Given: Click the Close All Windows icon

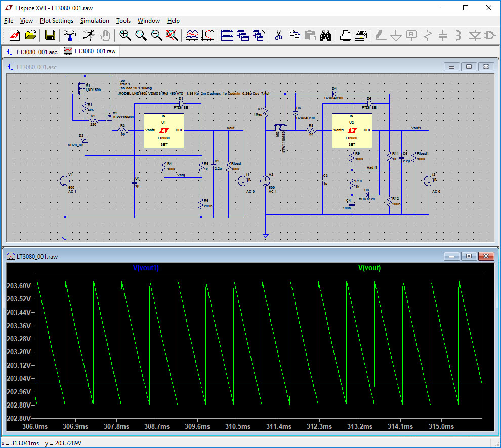Looking at the screenshot, I should pyautogui.click(x=259, y=35).
